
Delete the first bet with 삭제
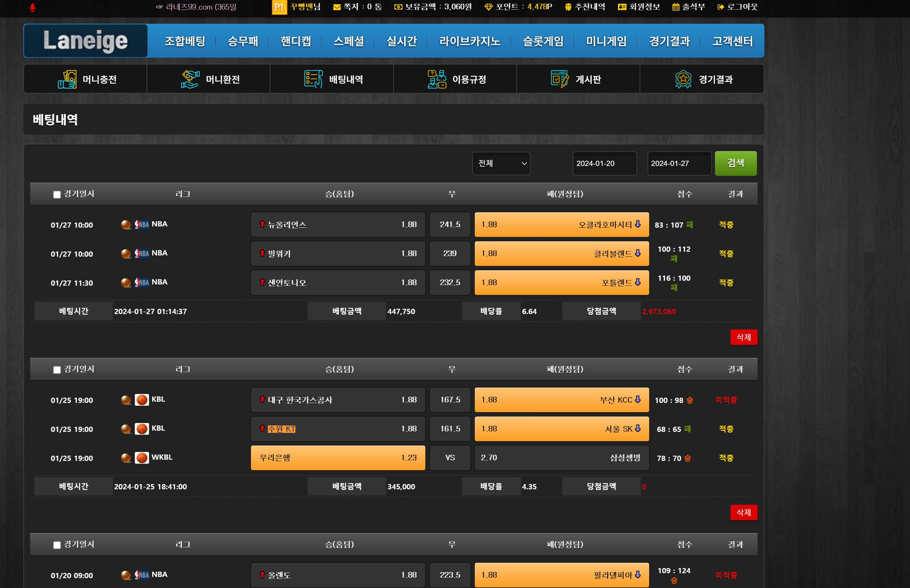pos(743,337)
